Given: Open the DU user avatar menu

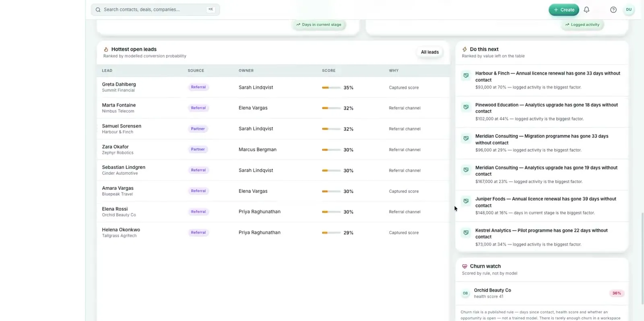Looking at the screenshot, I should pos(629,10).
